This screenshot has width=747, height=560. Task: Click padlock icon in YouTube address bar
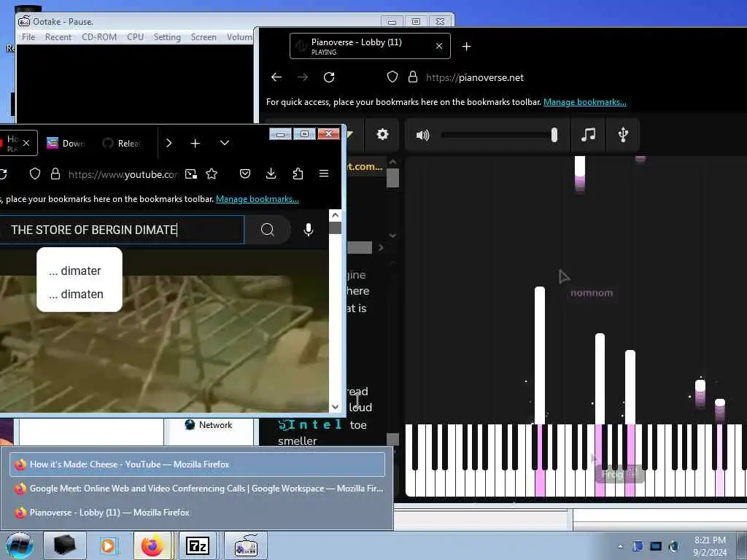pos(55,174)
